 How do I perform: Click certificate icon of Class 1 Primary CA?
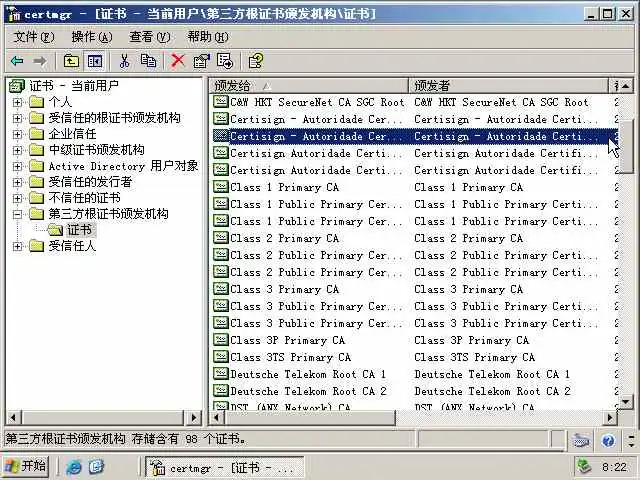coord(220,187)
